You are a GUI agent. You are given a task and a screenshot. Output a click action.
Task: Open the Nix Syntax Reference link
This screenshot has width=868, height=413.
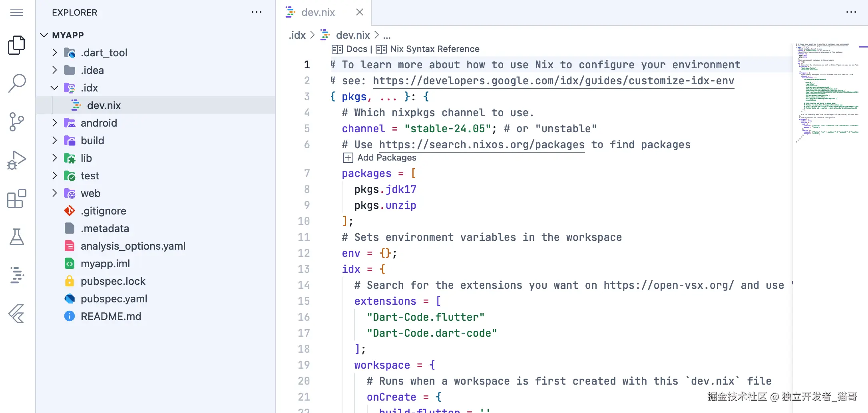(x=435, y=49)
